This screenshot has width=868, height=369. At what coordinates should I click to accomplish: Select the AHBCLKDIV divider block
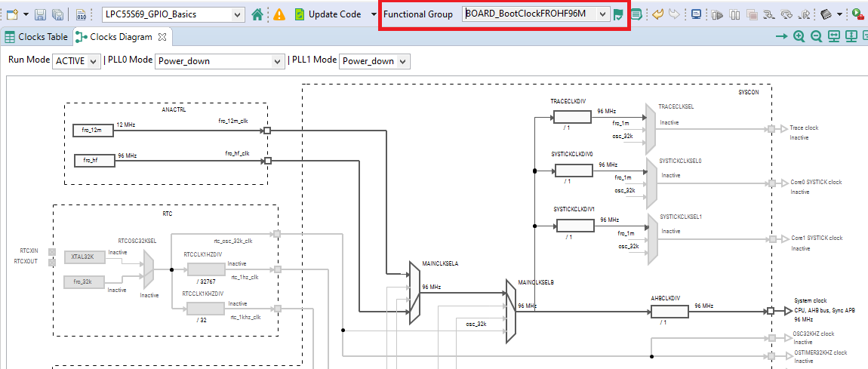point(669,311)
